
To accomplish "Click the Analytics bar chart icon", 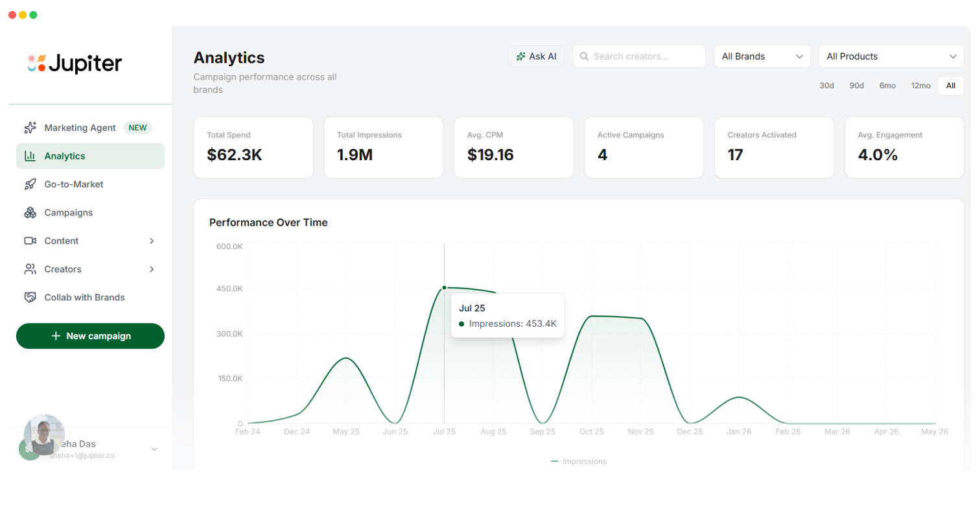I will (x=30, y=156).
